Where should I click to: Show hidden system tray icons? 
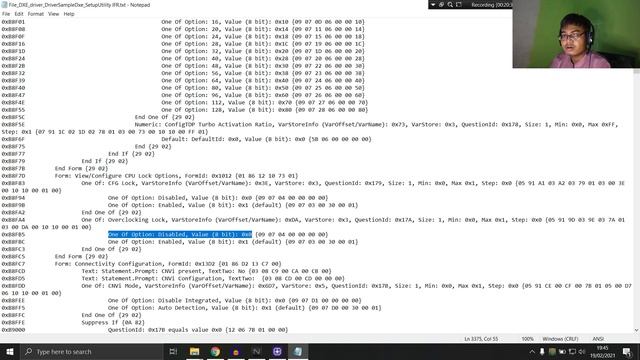(532, 351)
